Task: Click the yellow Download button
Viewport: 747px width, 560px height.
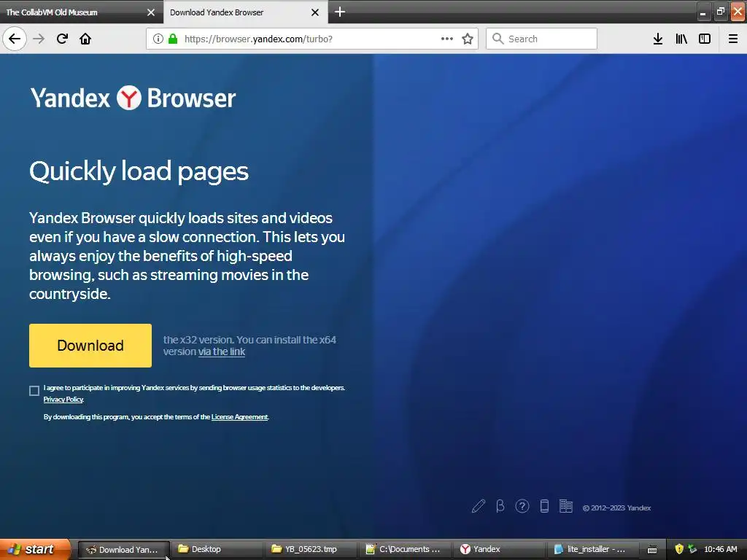Action: (90, 346)
